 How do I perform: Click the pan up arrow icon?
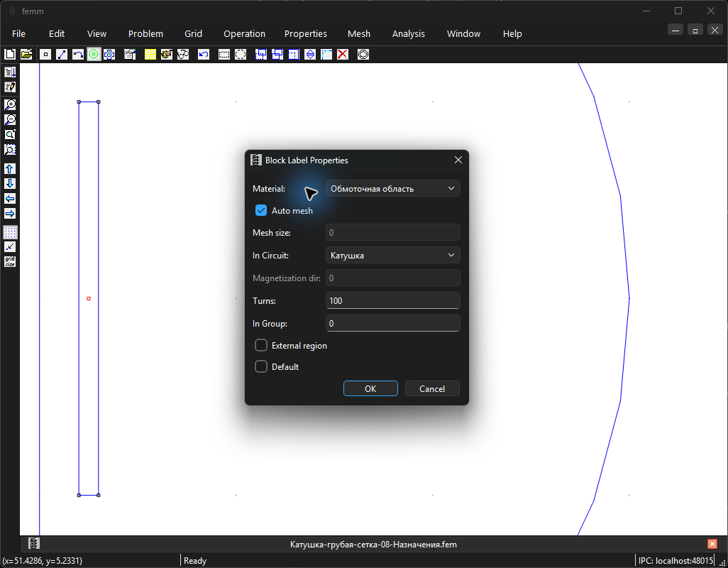(x=10, y=168)
